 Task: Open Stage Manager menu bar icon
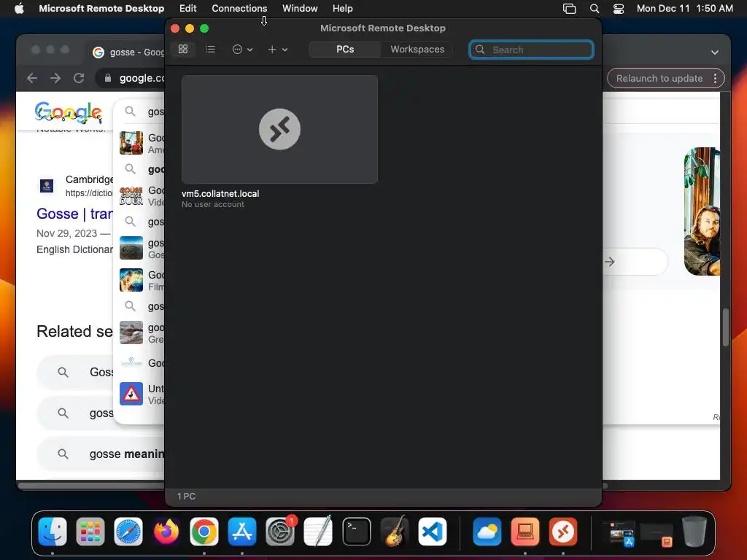569,9
